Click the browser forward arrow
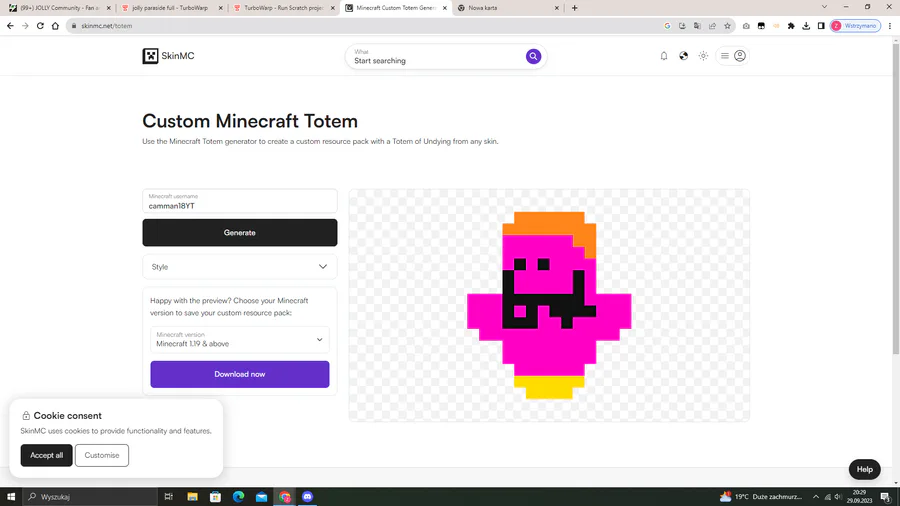This screenshot has height=506, width=900. (25, 26)
